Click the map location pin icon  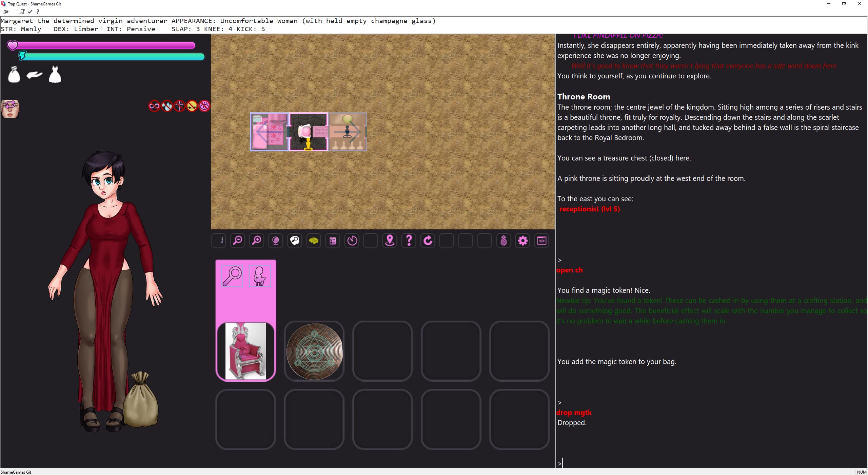coord(390,241)
